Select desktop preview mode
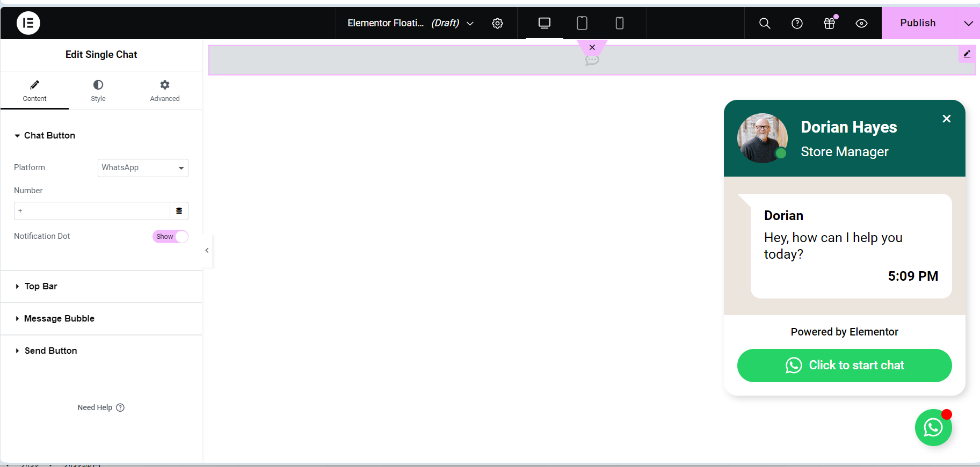This screenshot has height=467, width=980. (x=544, y=23)
